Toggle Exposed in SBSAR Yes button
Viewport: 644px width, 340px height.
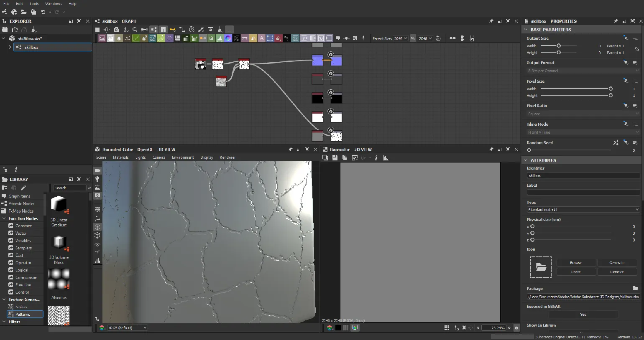[x=583, y=315]
